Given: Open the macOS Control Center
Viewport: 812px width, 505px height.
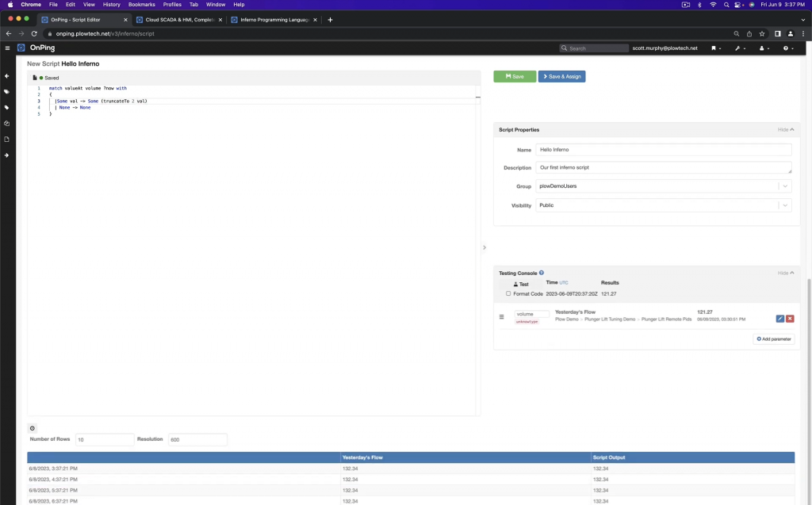Looking at the screenshot, I should pyautogui.click(x=739, y=5).
